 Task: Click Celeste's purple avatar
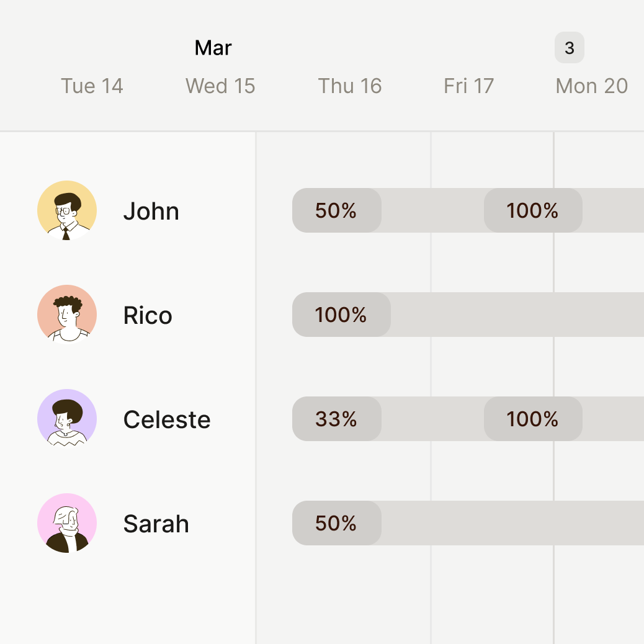(x=67, y=419)
